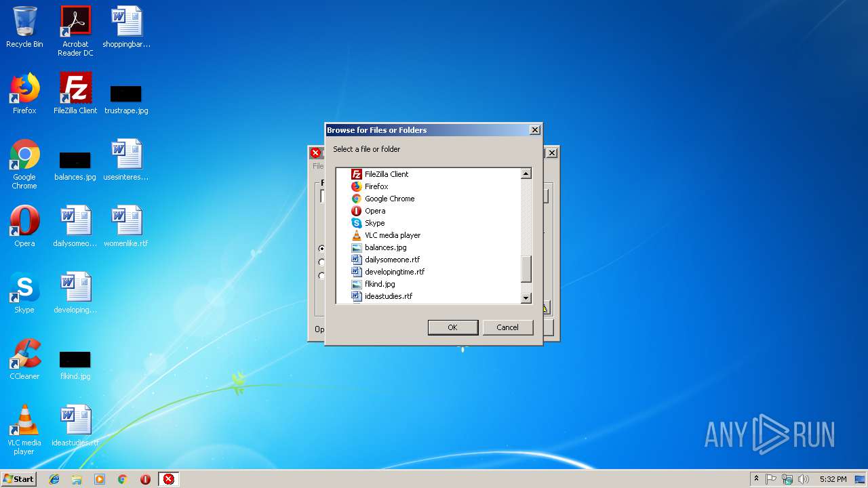Open the clock showing 5:32 PM
The image size is (868, 488).
(833, 479)
